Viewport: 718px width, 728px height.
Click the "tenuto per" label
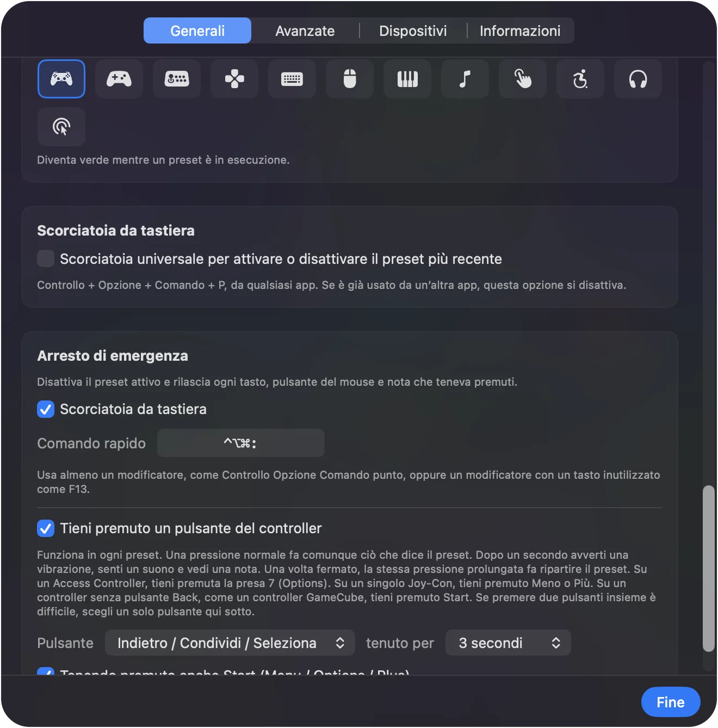[400, 643]
